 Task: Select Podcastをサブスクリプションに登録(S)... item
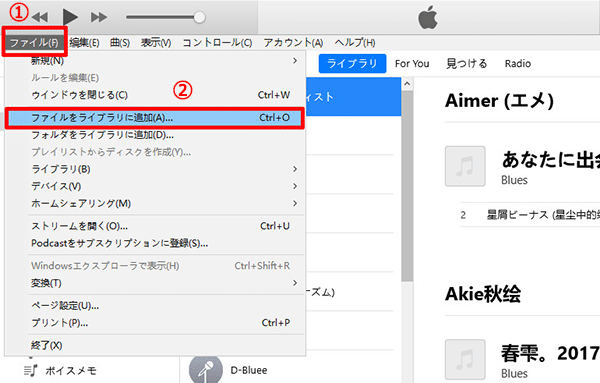point(155,243)
